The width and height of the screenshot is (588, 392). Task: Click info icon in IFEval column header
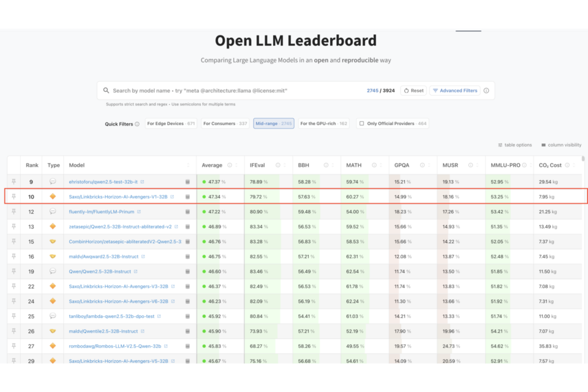coord(277,165)
